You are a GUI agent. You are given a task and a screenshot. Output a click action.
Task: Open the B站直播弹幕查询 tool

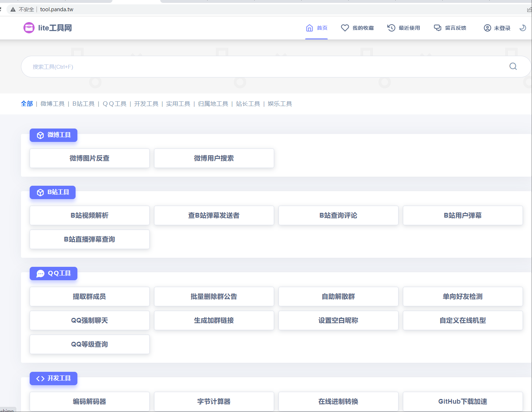90,239
